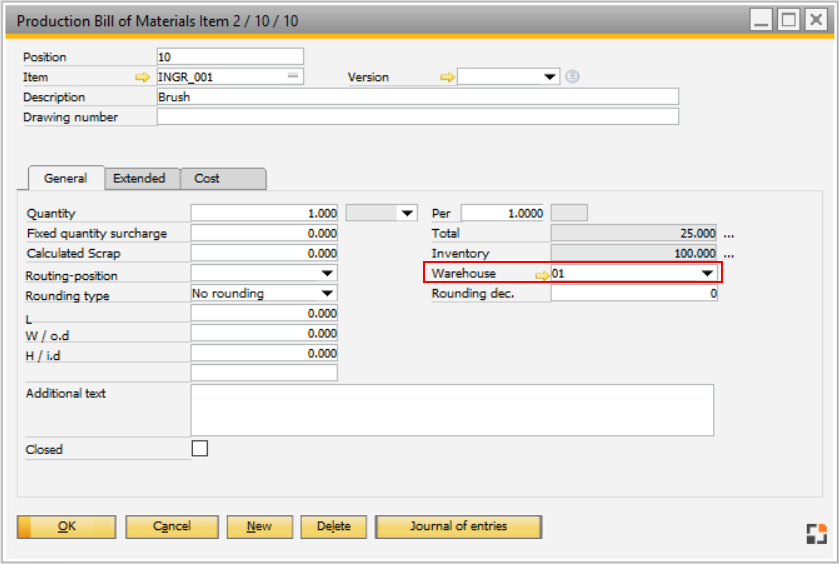Click the Quantity input field
The height and width of the screenshot is (564, 839).
(x=264, y=213)
